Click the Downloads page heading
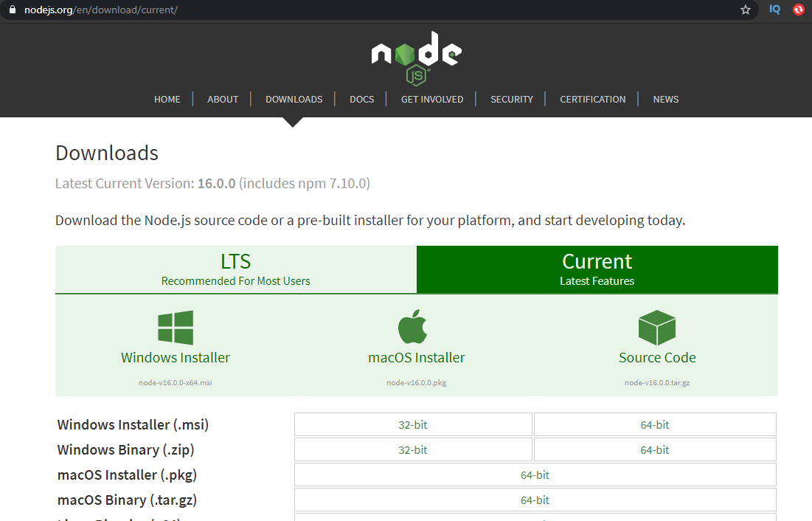 pos(107,153)
